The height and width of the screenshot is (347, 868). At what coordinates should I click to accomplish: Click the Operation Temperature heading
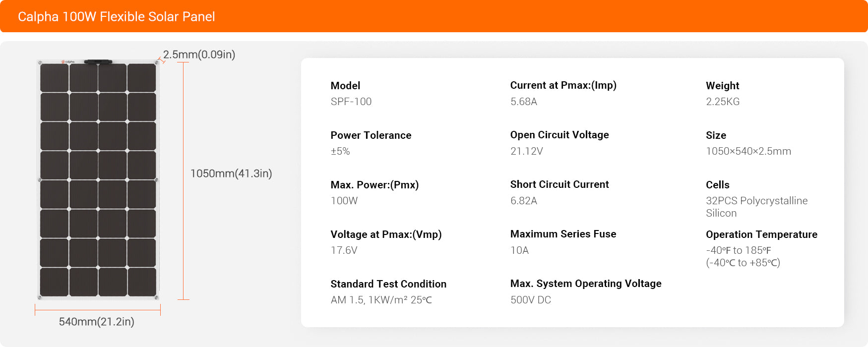tap(762, 234)
